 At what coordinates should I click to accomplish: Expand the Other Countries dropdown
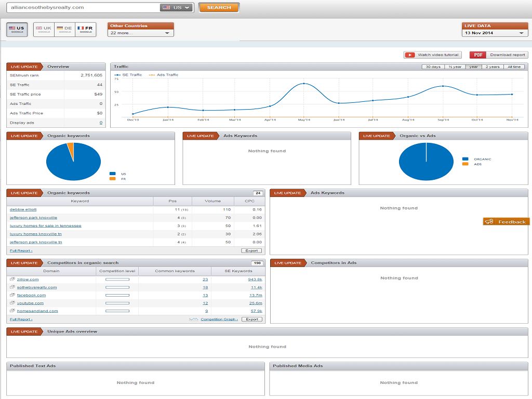click(141, 33)
